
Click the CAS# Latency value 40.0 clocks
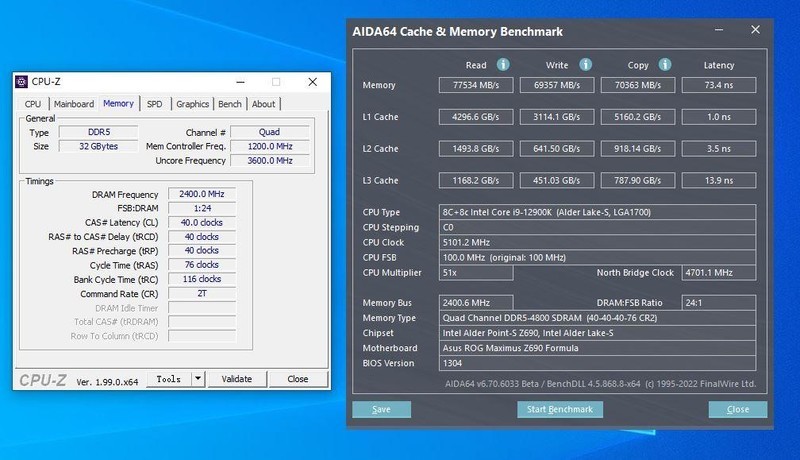tap(202, 223)
